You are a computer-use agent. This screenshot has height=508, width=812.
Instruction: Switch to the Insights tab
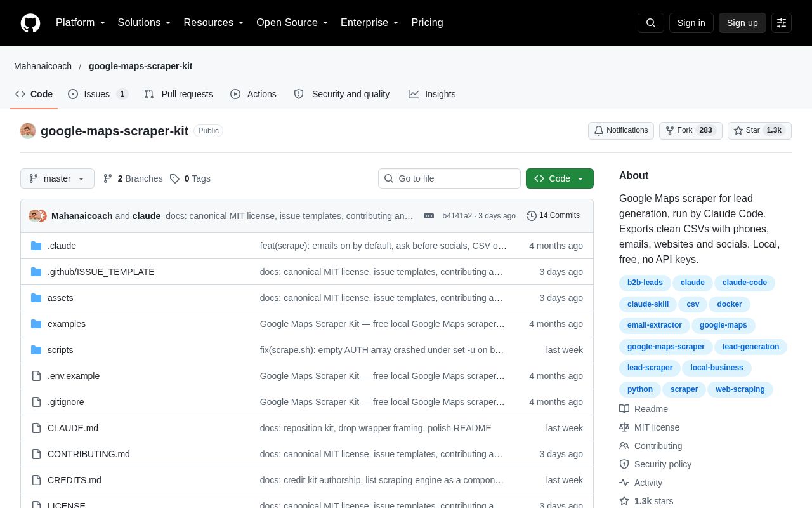[432, 94]
